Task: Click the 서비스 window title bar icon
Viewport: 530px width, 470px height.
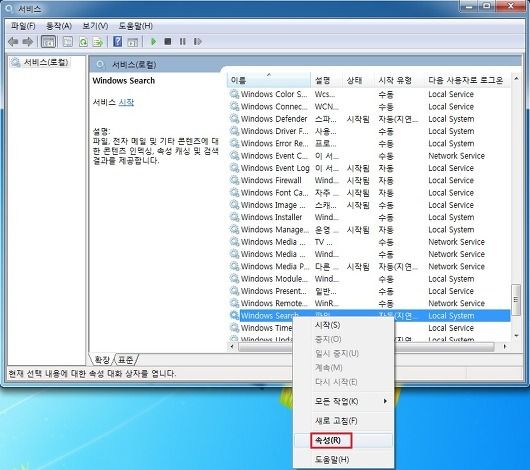Action: click(x=9, y=8)
